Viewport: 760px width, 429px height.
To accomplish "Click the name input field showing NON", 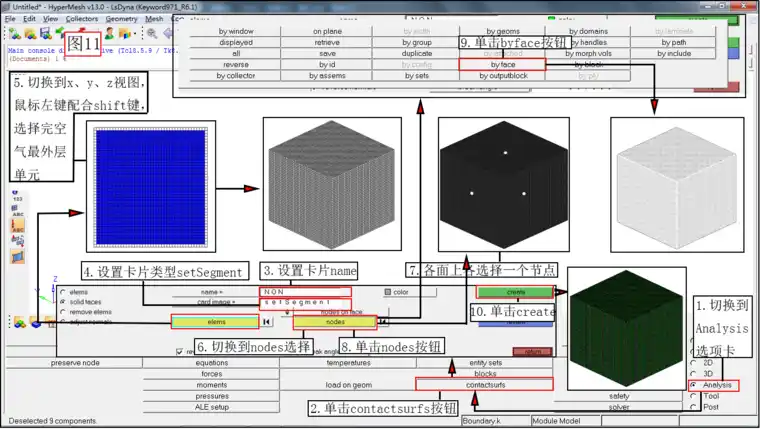I will coord(305,292).
